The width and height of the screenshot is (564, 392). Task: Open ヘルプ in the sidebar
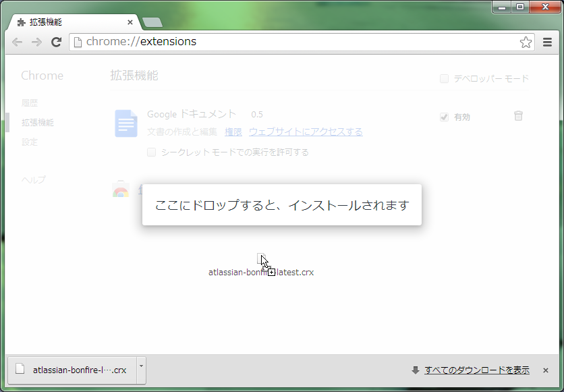(x=34, y=179)
